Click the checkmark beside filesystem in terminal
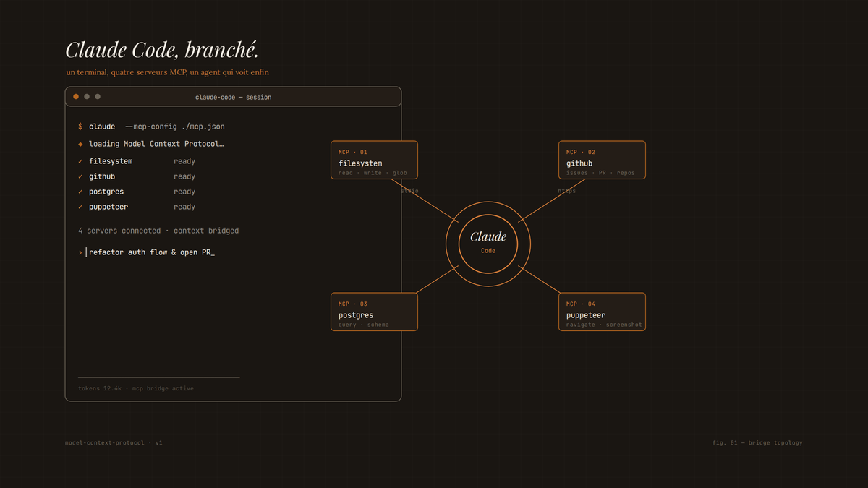This screenshot has width=868, height=488. (x=80, y=161)
